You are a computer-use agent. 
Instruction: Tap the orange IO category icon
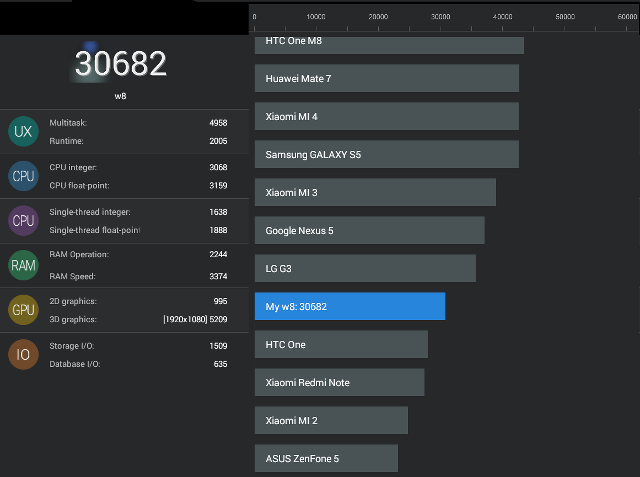pyautogui.click(x=23, y=354)
